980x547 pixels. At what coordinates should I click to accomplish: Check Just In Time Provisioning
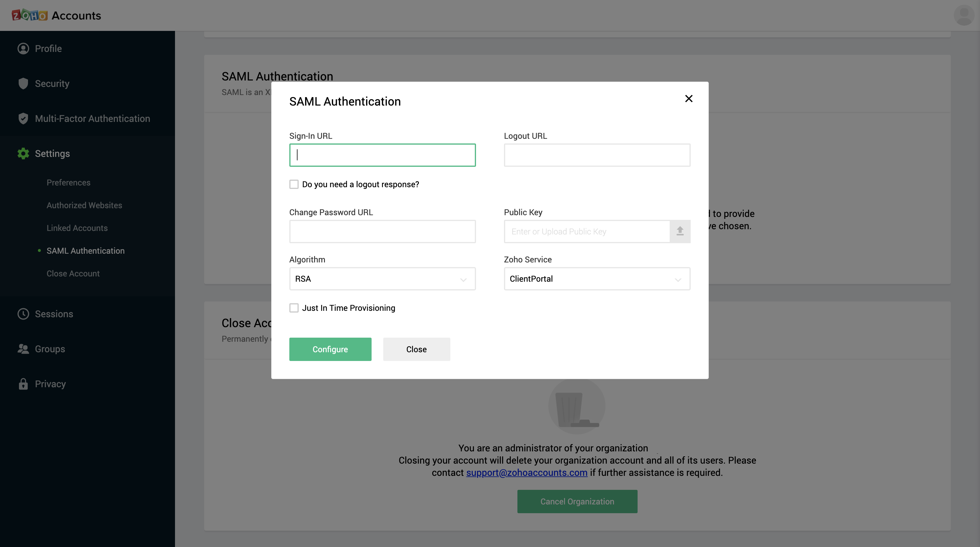[x=294, y=308]
